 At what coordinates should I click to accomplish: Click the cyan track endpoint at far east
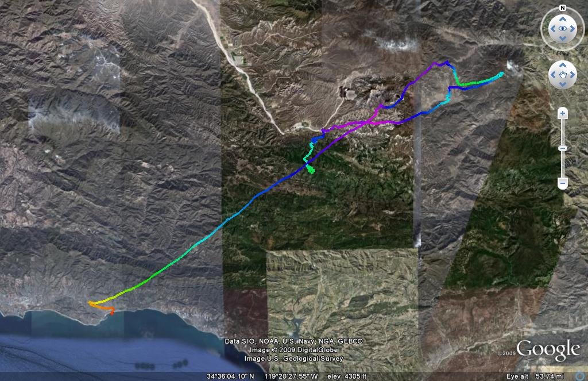pyautogui.click(x=501, y=74)
